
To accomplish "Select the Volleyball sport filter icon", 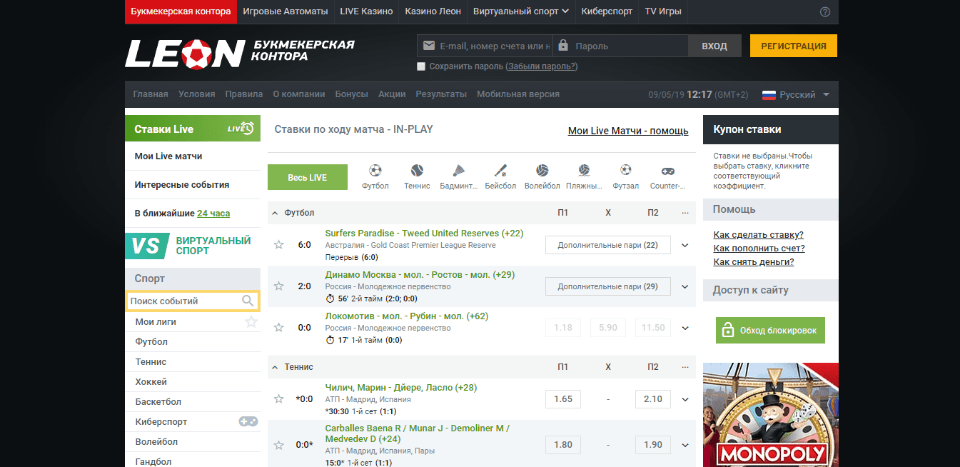I will pos(542,171).
